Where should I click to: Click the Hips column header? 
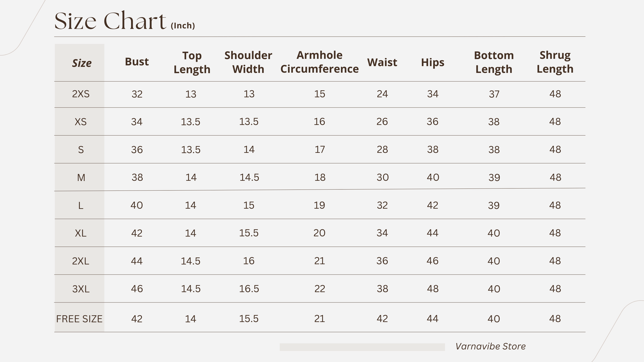433,62
